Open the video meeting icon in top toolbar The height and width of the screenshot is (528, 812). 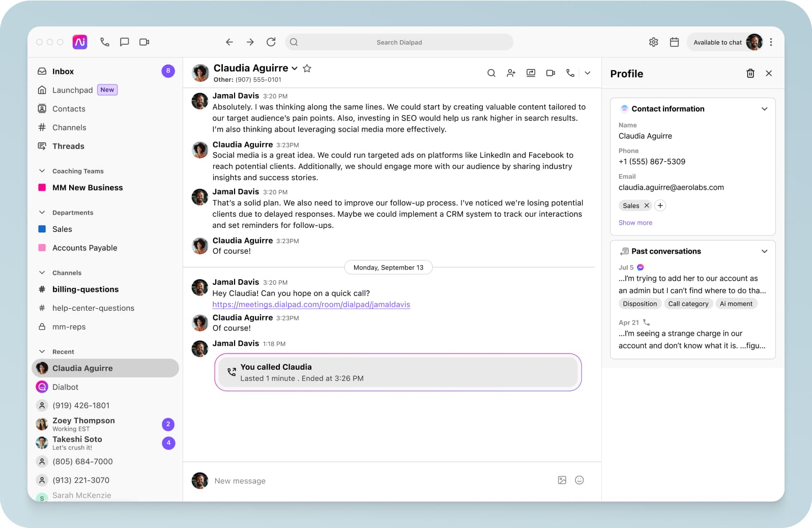(x=144, y=42)
